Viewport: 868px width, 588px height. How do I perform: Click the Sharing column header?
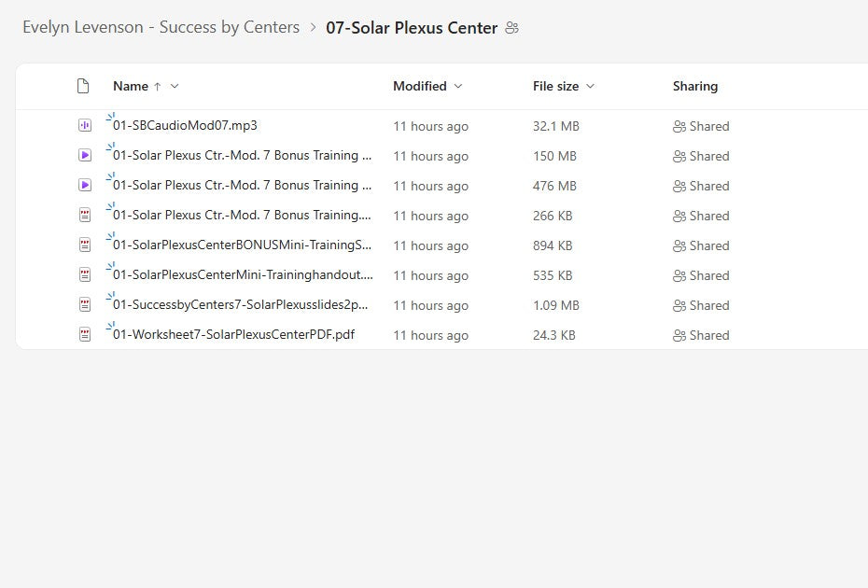click(x=695, y=87)
